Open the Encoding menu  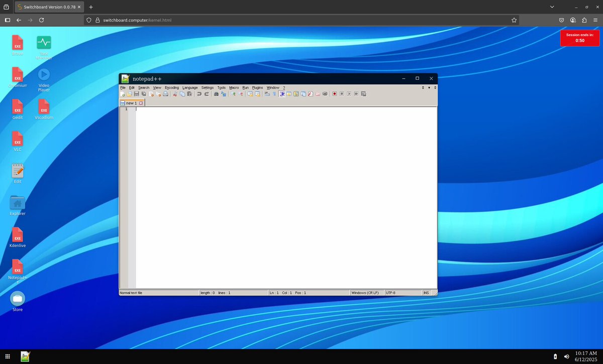coord(172,87)
